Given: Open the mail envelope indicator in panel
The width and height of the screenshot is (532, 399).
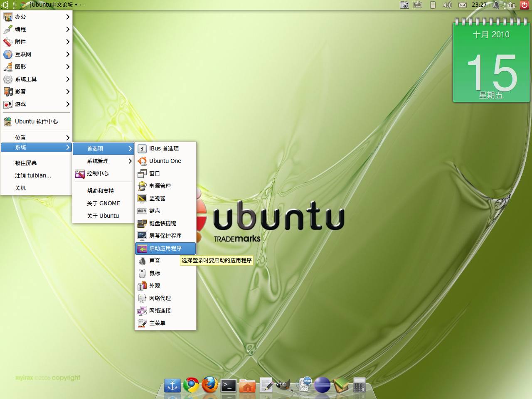Looking at the screenshot, I should 463,5.
